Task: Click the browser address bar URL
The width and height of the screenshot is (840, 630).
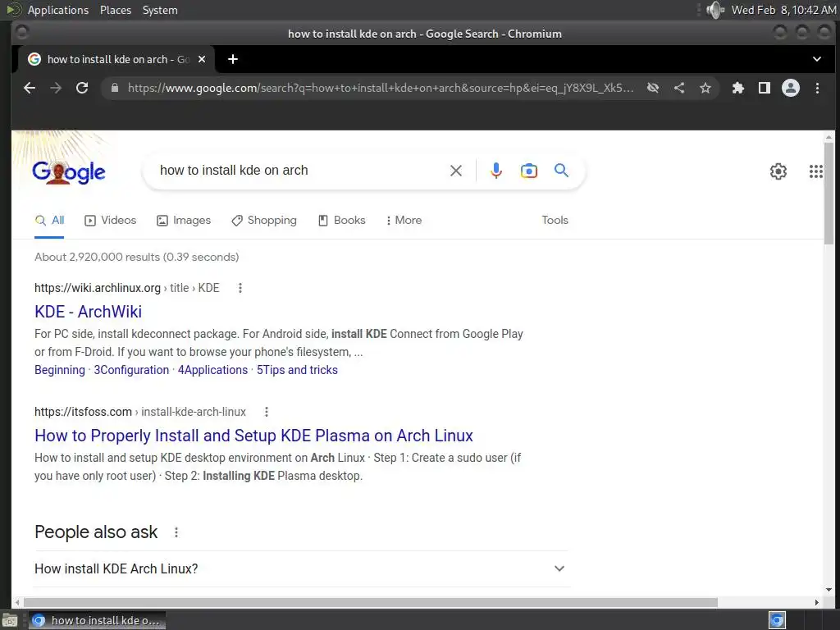Action: tap(381, 88)
